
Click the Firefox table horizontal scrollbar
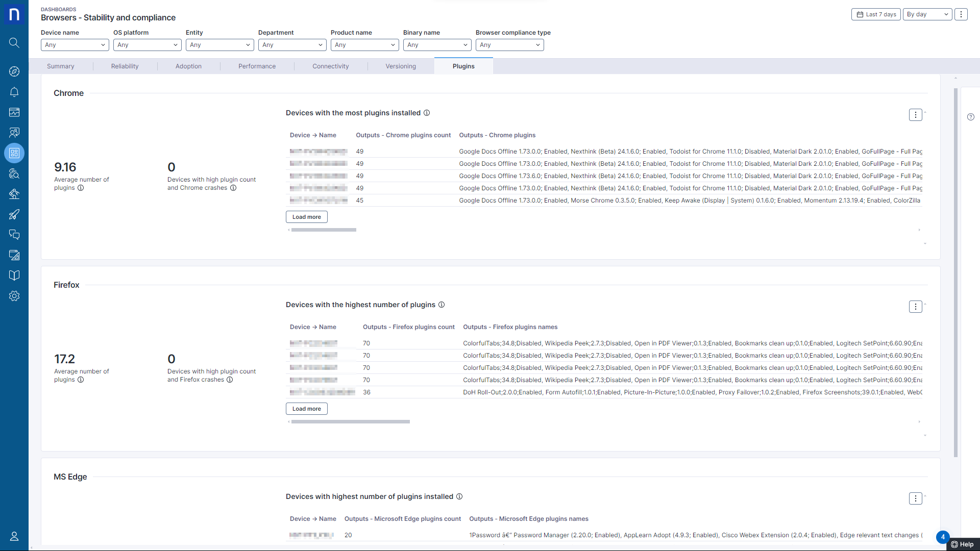coord(351,422)
